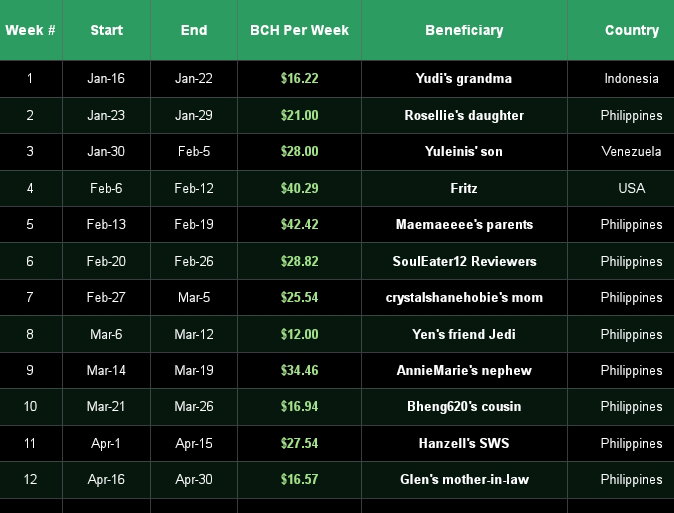Select the $40.29 amount cell
Image resolution: width=674 pixels, height=513 pixels.
pyautogui.click(x=299, y=188)
